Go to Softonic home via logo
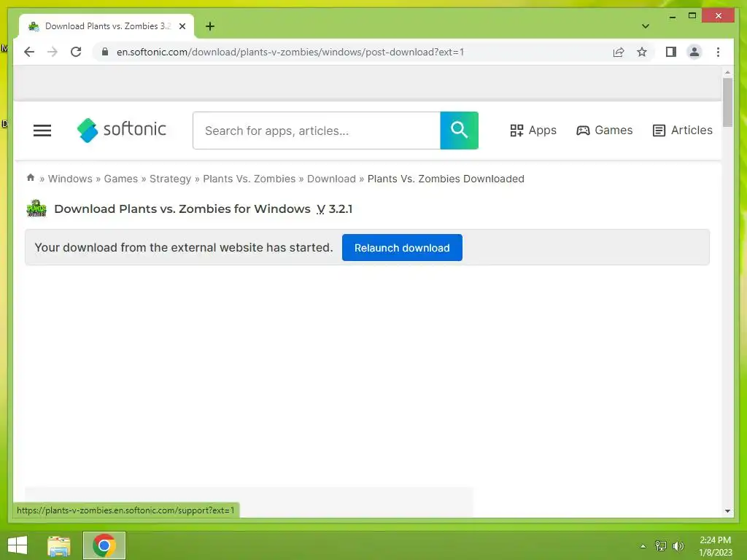This screenshot has height=560, width=747. click(x=122, y=130)
